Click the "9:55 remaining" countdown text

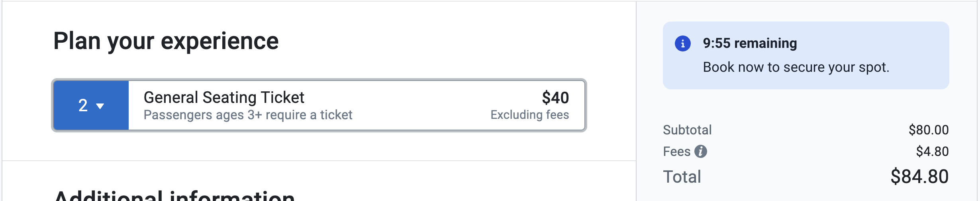tap(750, 43)
